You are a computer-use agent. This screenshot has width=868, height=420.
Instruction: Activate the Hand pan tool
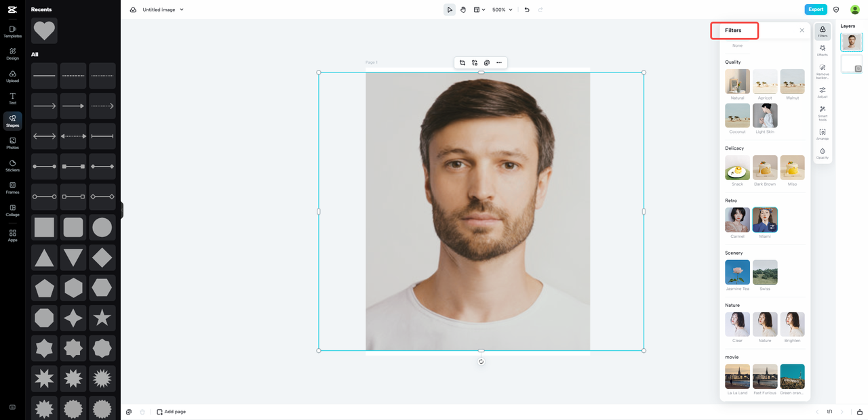coord(463,9)
